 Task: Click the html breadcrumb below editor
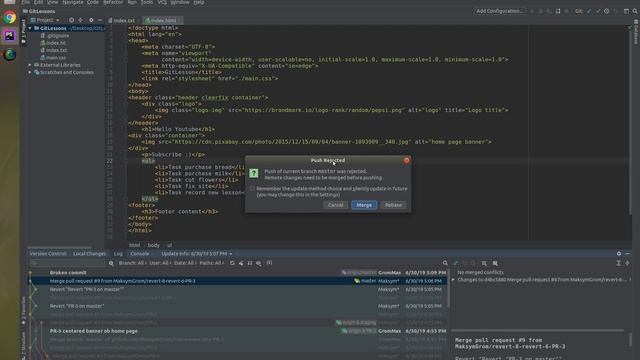[134, 245]
